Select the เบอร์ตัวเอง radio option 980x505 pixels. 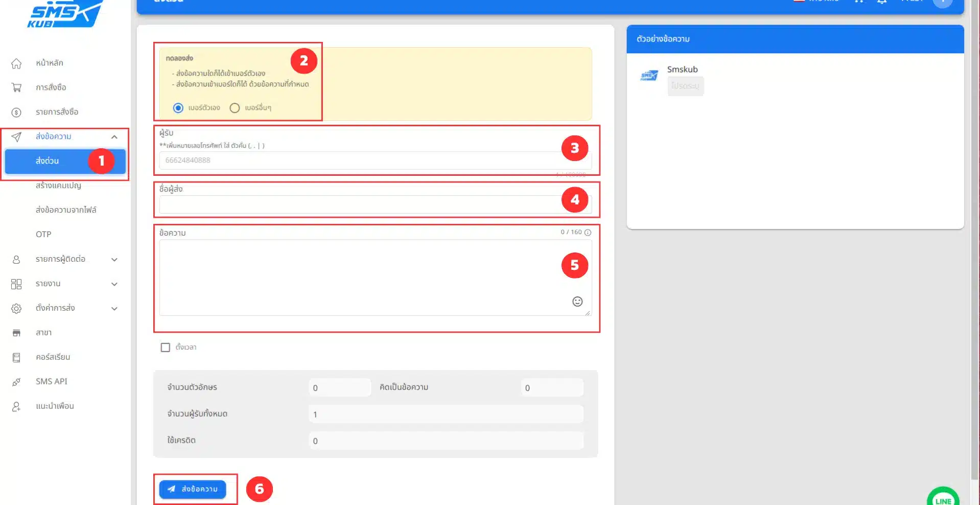178,108
